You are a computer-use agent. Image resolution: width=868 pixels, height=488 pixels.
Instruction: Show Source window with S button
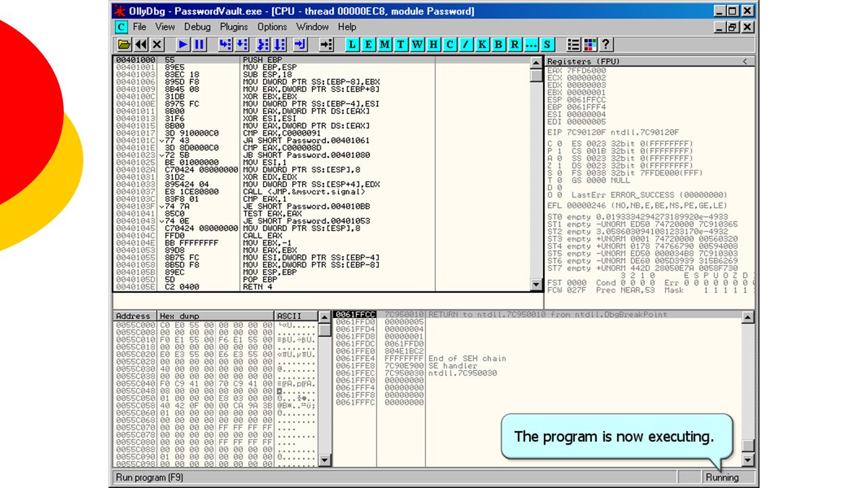tap(547, 45)
